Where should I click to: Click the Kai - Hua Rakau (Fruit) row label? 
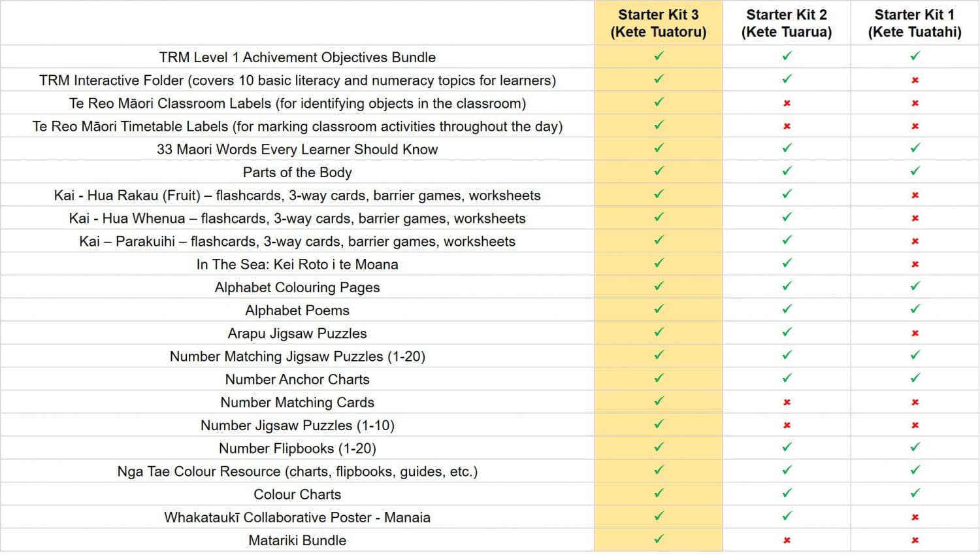(x=297, y=195)
